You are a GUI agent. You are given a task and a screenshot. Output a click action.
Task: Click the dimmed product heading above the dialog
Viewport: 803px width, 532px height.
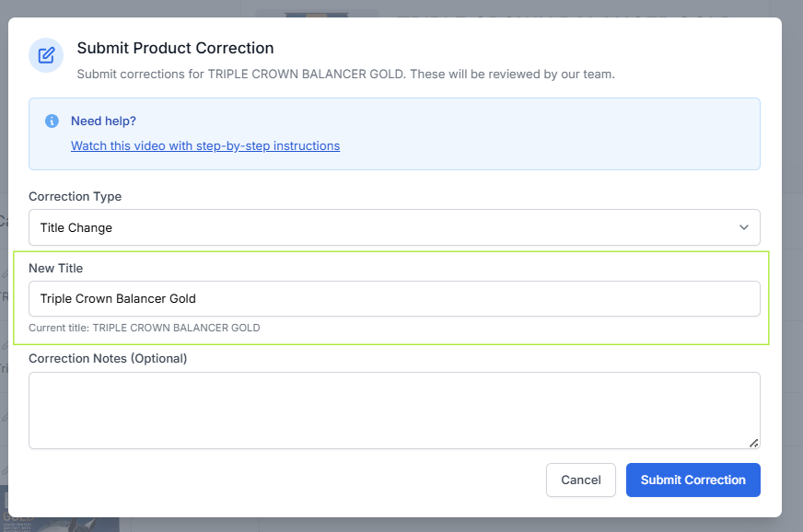coord(562,11)
